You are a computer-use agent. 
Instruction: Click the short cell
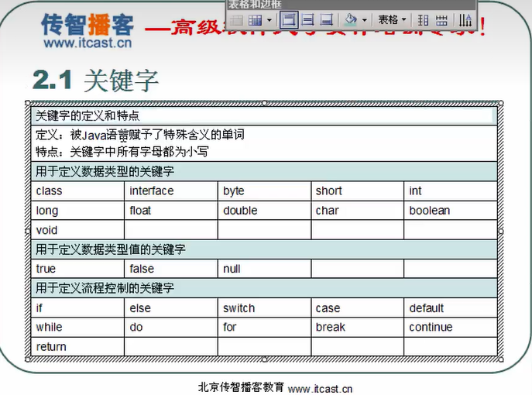[357, 191]
